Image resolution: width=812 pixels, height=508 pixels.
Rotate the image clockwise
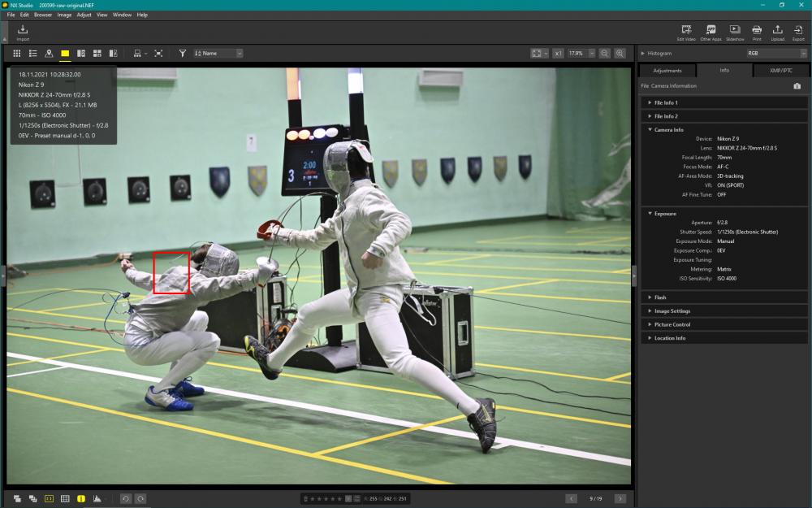pos(140,499)
